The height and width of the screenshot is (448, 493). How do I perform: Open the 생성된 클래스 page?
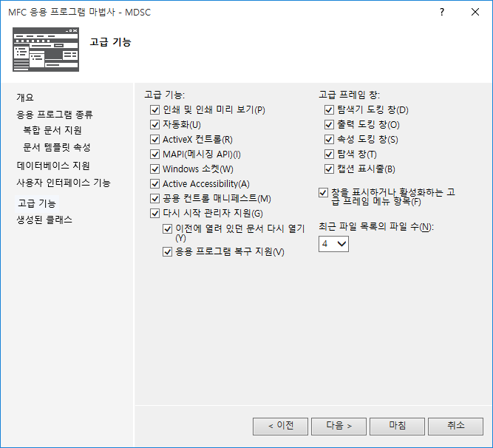(x=44, y=220)
